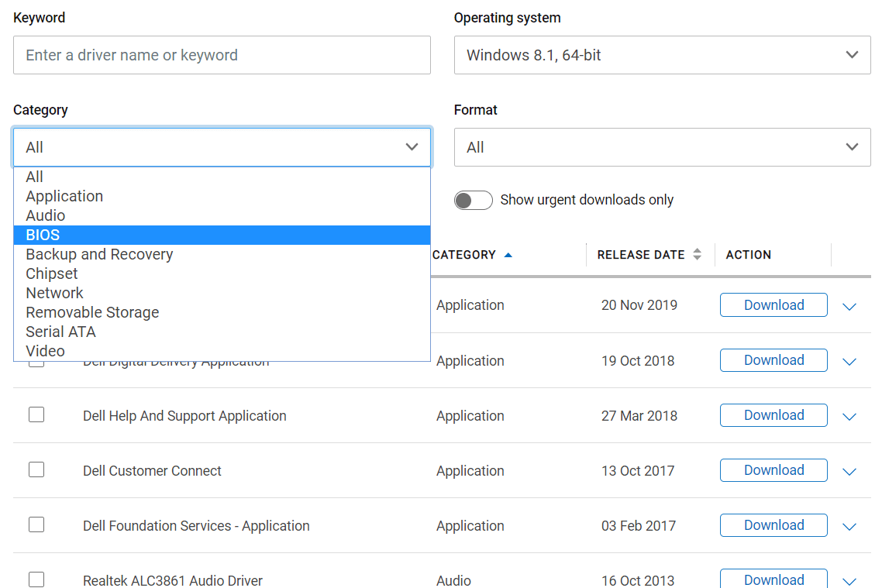Screen dimensions: 882x588
Task: Click the Realtek ALC3861 Audio Driver name
Action: [x=173, y=581]
